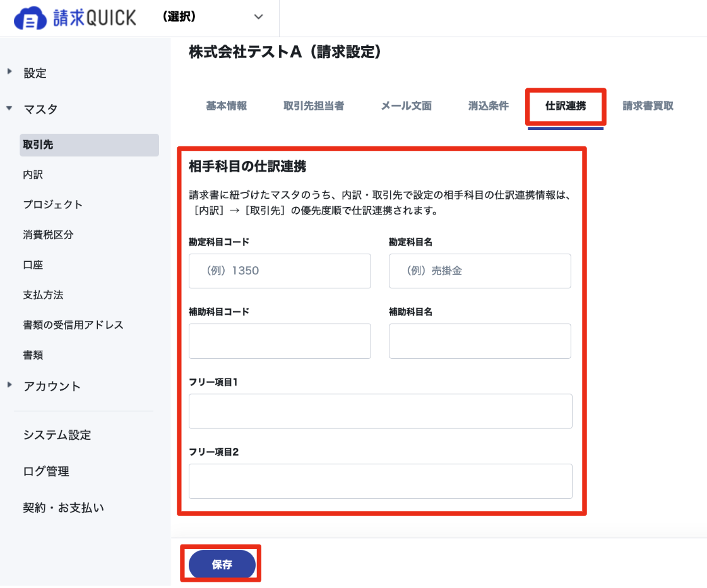Image resolution: width=707 pixels, height=588 pixels.
Task: Click the 請求QUICK cloud logo icon
Action: (30, 18)
